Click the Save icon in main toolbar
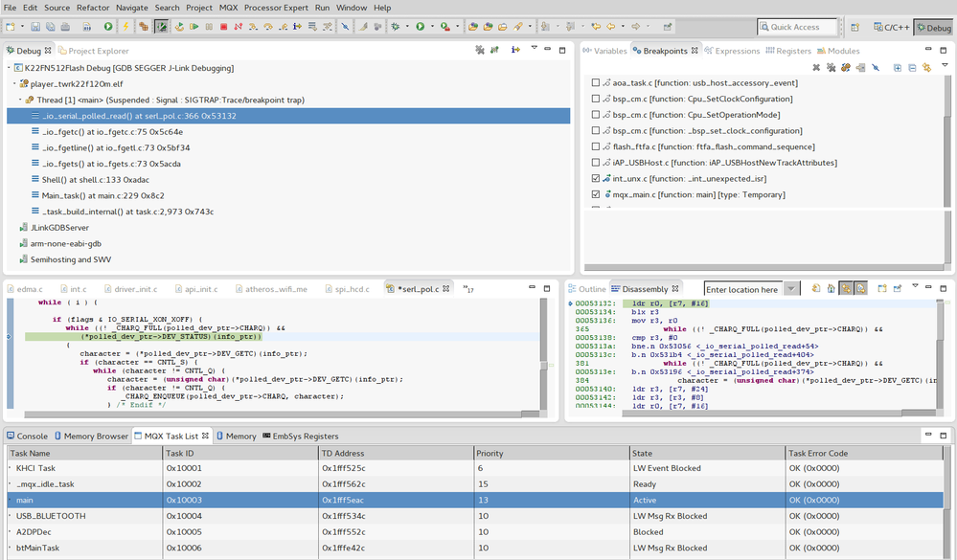The image size is (957, 560). [35, 27]
